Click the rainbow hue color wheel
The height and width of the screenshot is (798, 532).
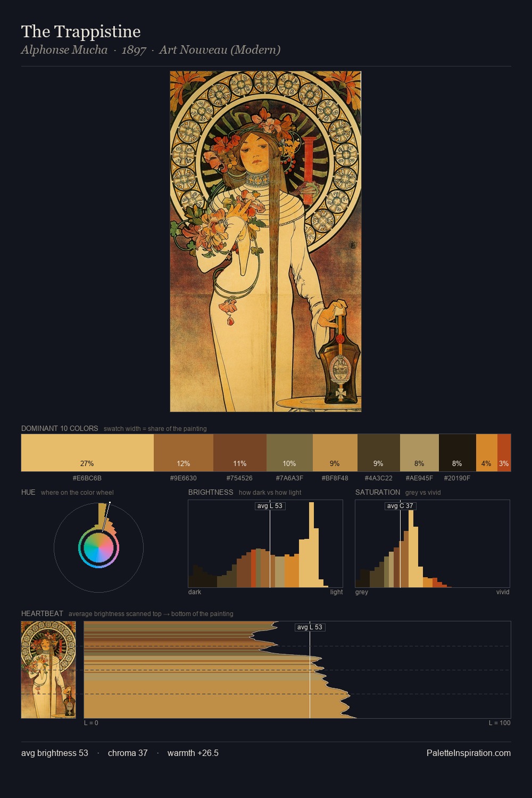(98, 548)
